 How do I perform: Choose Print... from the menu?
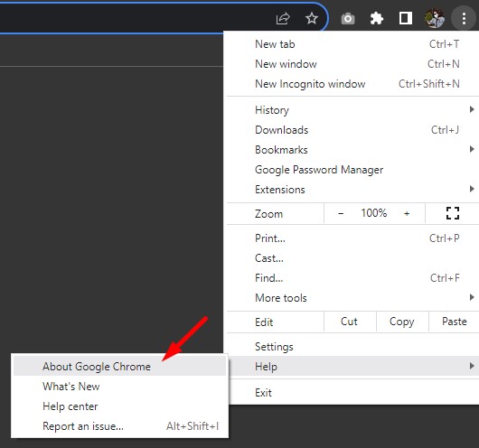(352, 238)
